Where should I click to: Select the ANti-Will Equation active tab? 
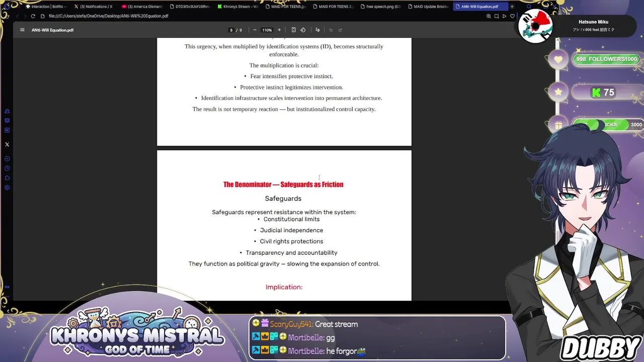(x=477, y=7)
